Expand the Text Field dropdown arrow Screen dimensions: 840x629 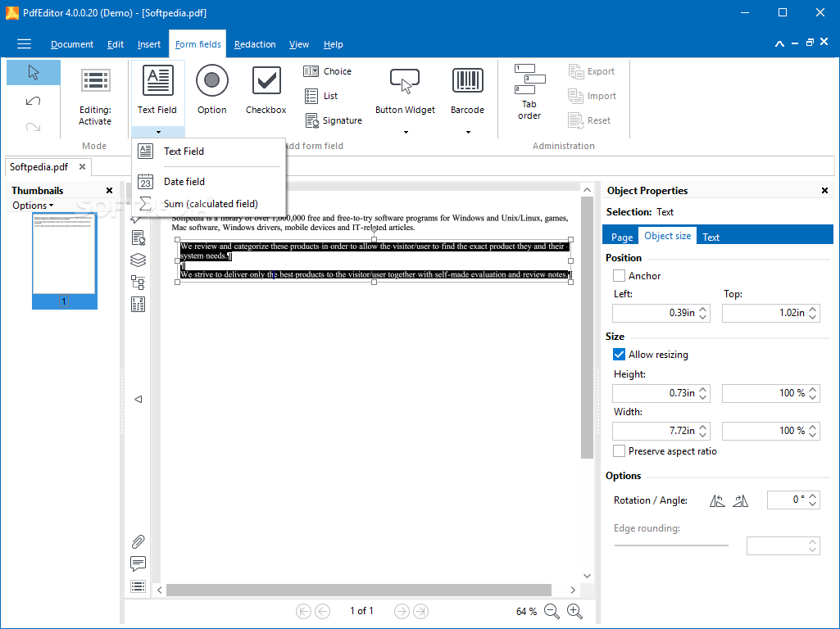[x=158, y=132]
